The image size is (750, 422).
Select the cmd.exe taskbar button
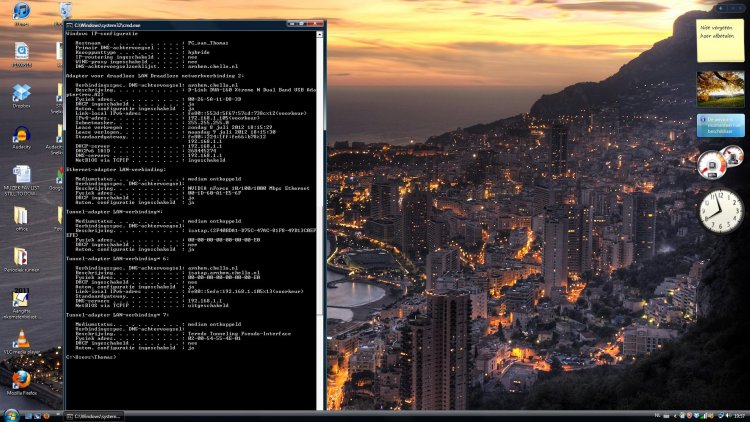point(95,416)
